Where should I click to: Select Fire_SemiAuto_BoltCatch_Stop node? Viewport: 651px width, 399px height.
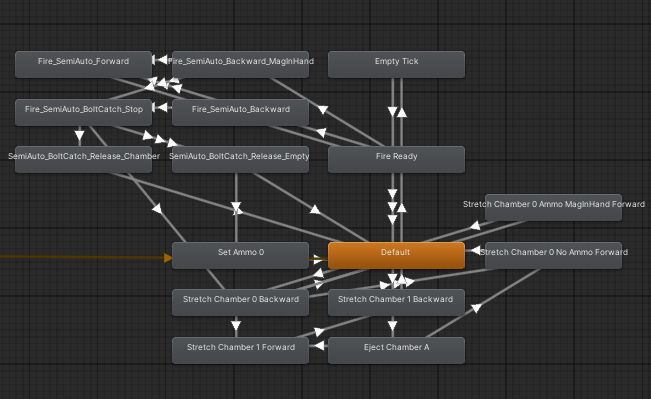83,112
